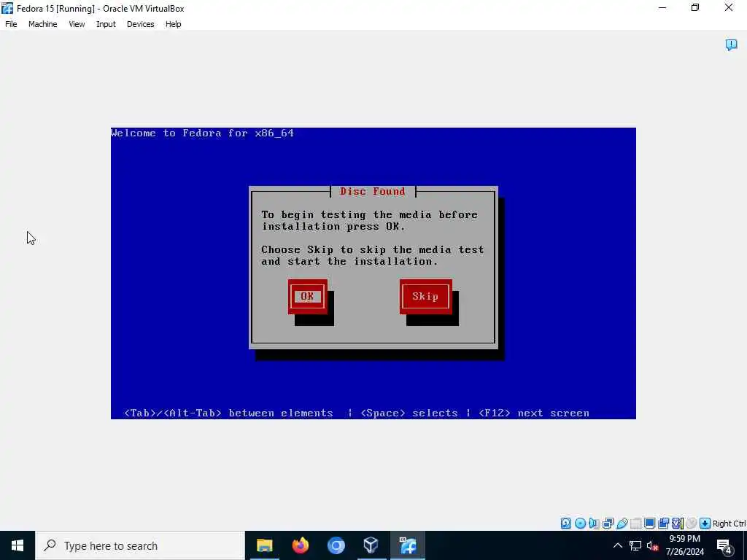Image resolution: width=747 pixels, height=560 pixels.
Task: Click the grayed mouse integration indicator
Action: (x=692, y=524)
